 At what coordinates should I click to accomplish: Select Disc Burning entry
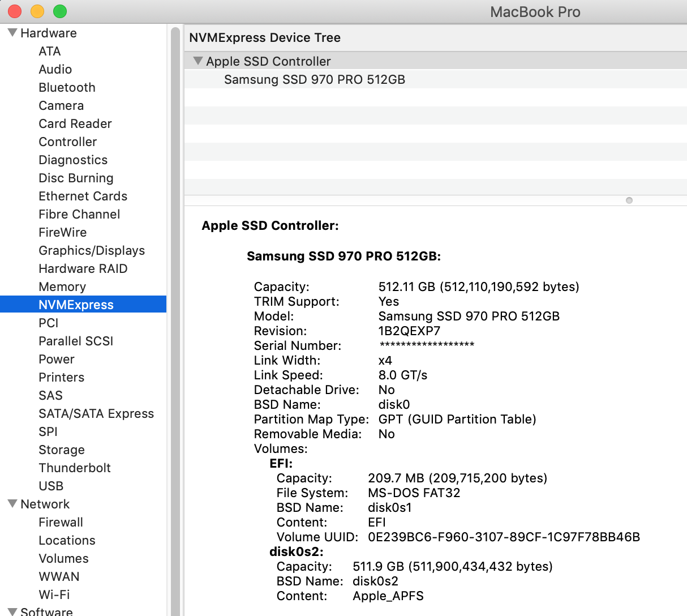click(x=76, y=178)
